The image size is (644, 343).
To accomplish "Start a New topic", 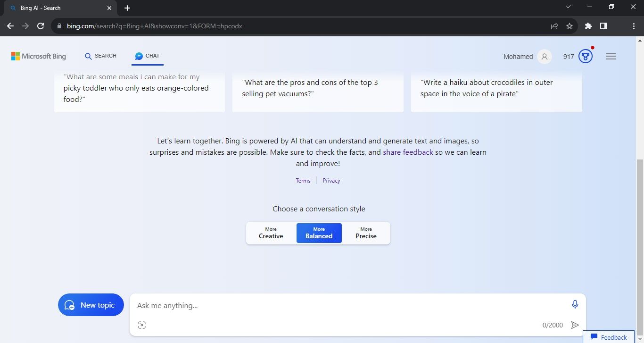I will pyautogui.click(x=91, y=305).
